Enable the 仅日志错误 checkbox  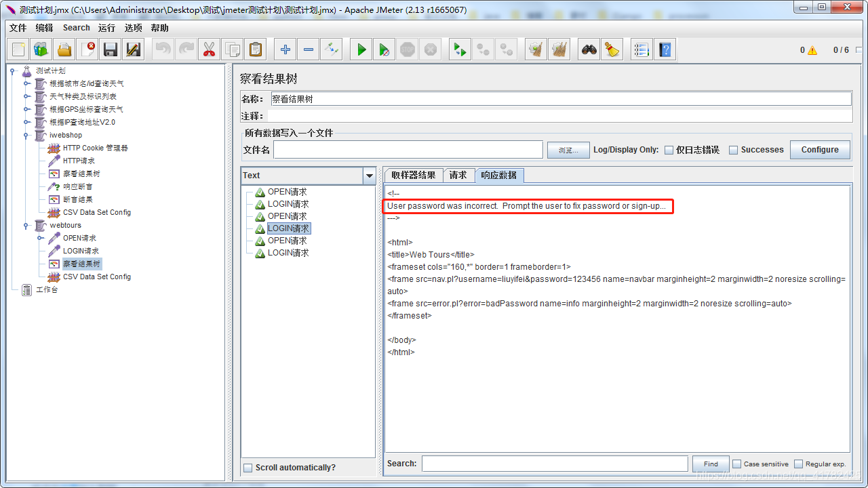pyautogui.click(x=669, y=150)
